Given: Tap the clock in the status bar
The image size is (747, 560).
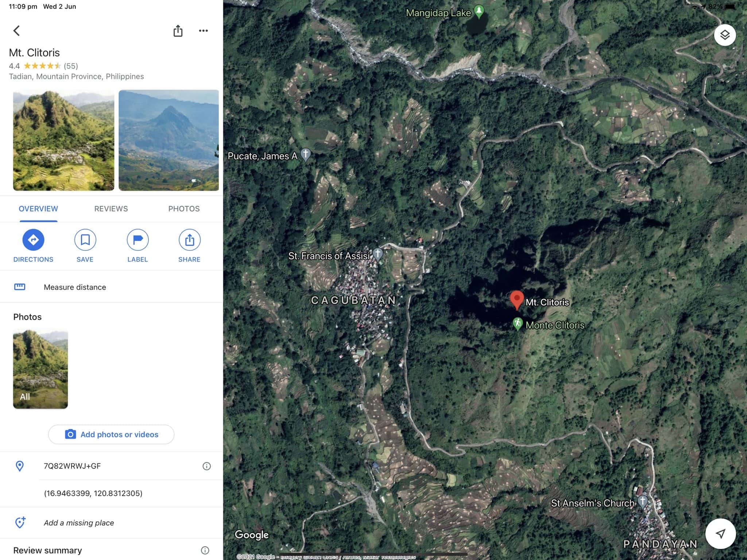Looking at the screenshot, I should point(23,7).
